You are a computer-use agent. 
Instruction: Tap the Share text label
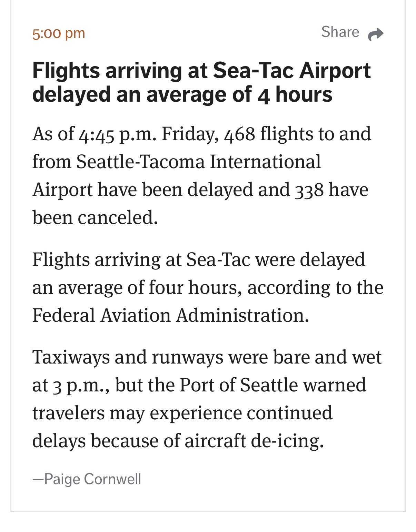click(x=340, y=32)
